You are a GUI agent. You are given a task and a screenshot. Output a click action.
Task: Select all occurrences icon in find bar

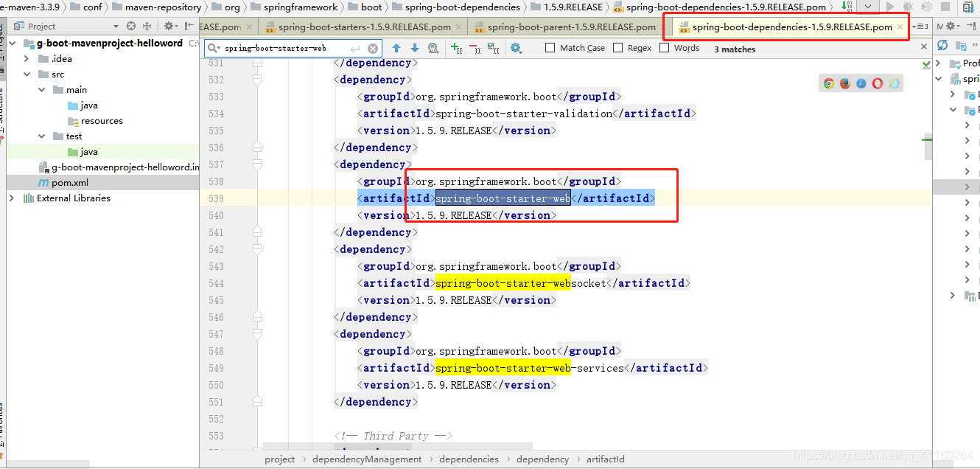tap(494, 49)
